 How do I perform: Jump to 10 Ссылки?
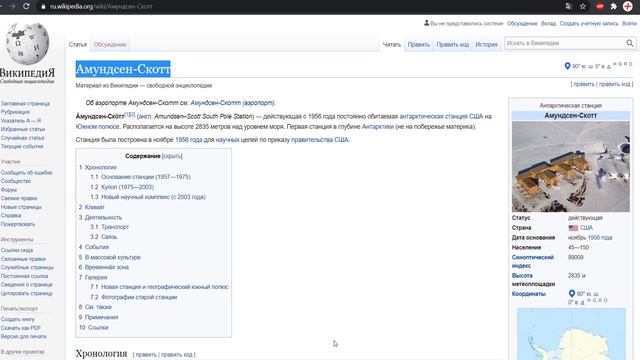(x=98, y=328)
